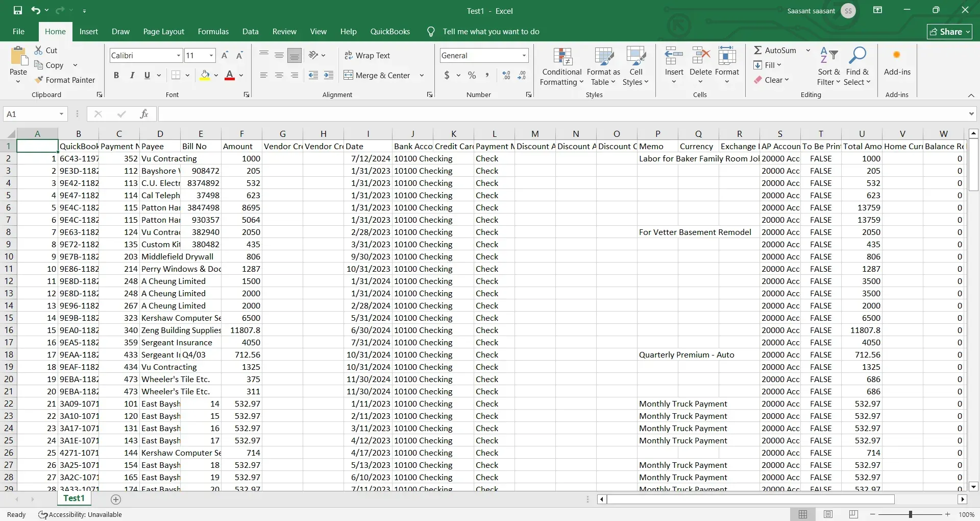Open Find & Select magnifier icon

(857, 55)
